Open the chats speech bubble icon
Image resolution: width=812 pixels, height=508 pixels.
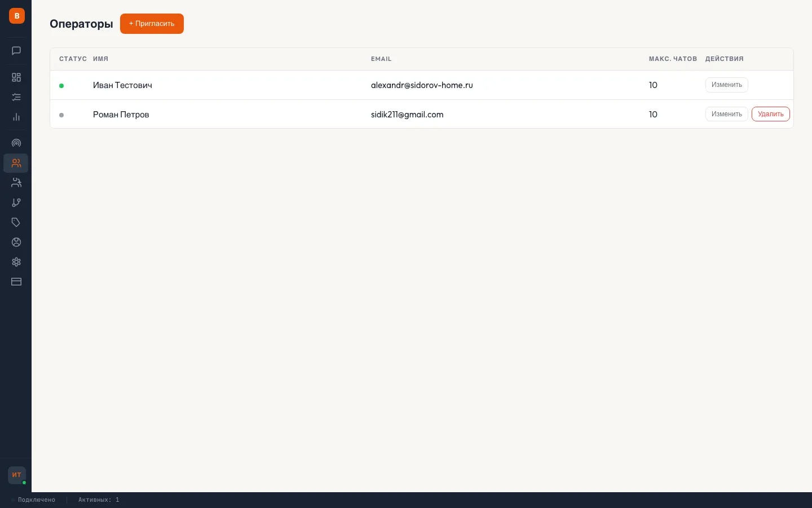pyautogui.click(x=16, y=51)
